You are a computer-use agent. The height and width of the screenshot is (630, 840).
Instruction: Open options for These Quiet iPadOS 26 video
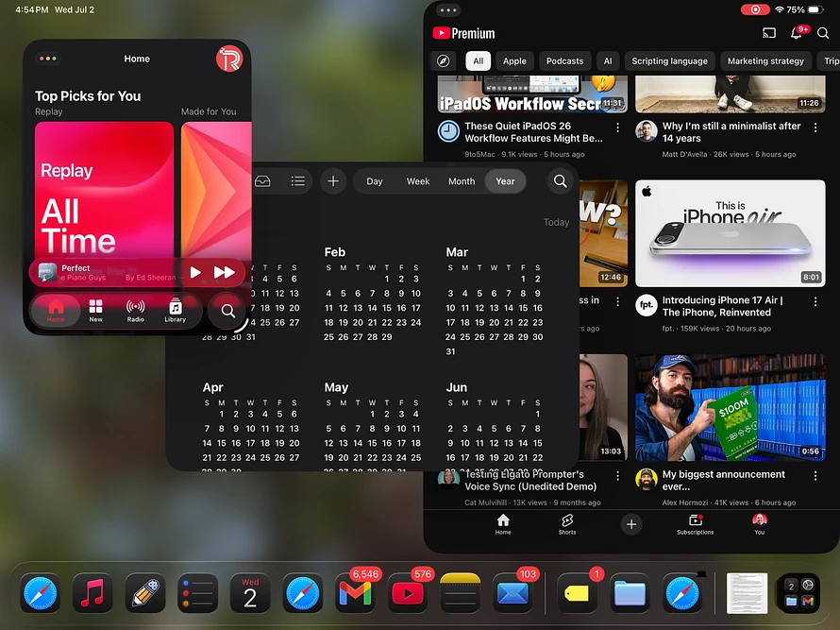click(617, 128)
